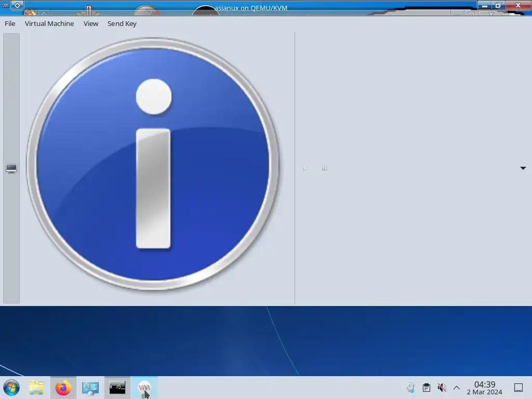The image size is (532, 399).
Task: Open the system settings taskbar icon
Action: pyautogui.click(x=90, y=388)
